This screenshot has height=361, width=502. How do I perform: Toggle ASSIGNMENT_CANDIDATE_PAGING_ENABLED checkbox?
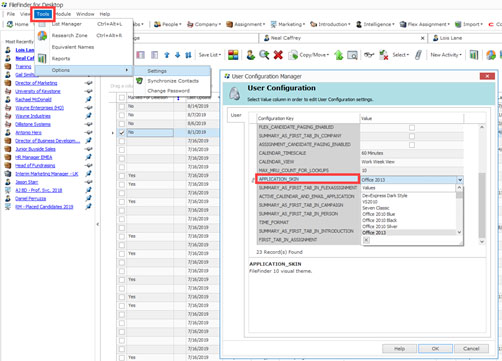pos(412,145)
